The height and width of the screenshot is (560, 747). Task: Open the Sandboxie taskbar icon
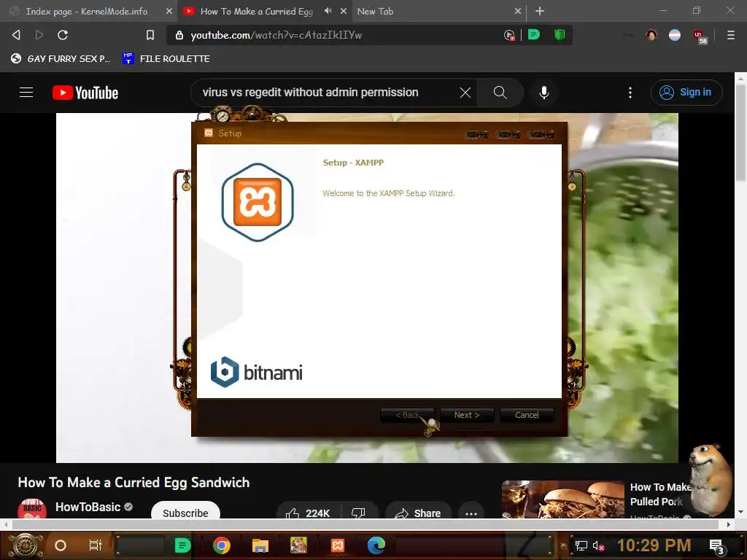click(x=298, y=545)
